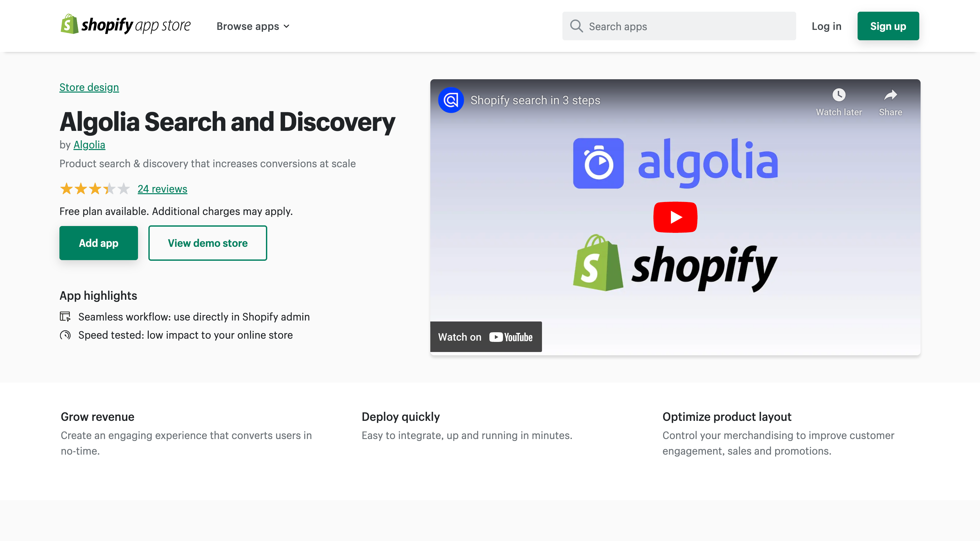This screenshot has height=541, width=980.
Task: Click the Add app green button
Action: point(99,243)
